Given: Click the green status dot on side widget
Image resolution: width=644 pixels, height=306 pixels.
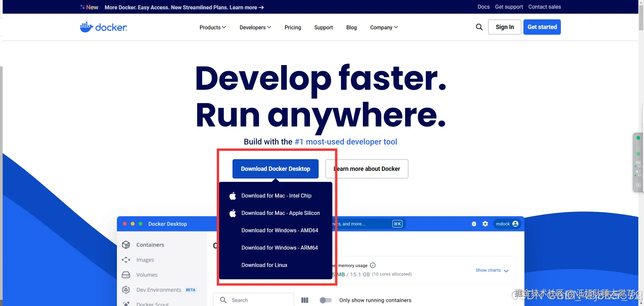Looking at the screenshot, I should coord(638,138).
